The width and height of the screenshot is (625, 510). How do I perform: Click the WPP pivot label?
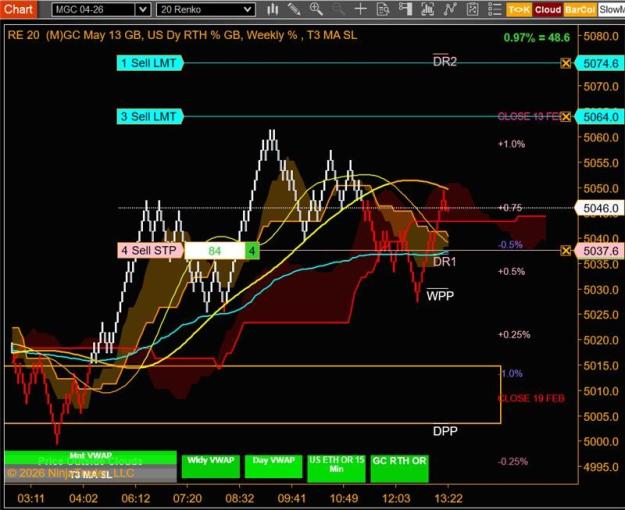point(440,295)
